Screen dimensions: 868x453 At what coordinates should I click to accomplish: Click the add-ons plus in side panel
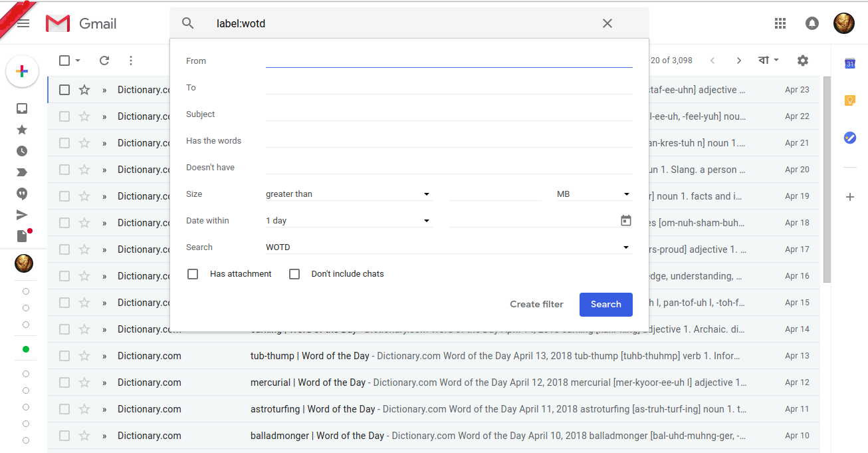849,197
